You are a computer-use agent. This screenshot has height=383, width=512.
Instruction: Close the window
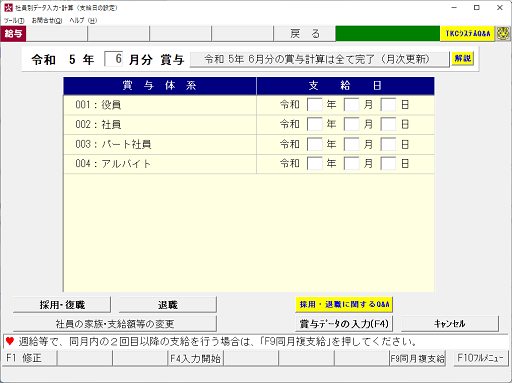pos(500,8)
